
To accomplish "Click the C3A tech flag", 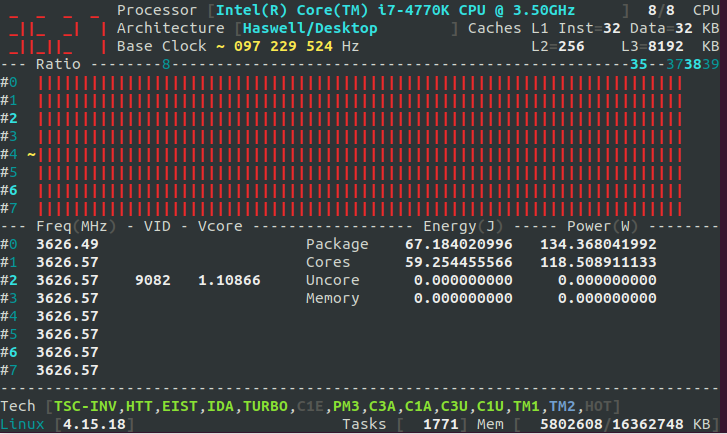I will coord(382,407).
